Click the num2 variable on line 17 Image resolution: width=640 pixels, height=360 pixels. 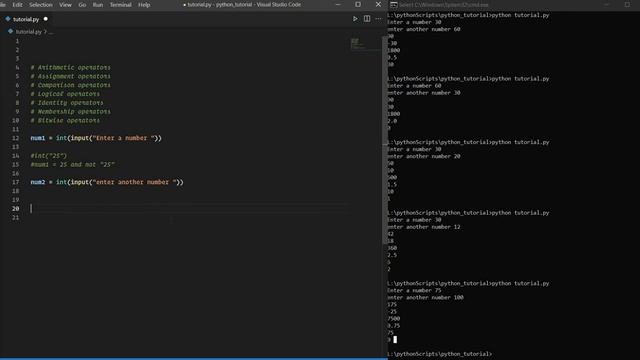(38, 182)
